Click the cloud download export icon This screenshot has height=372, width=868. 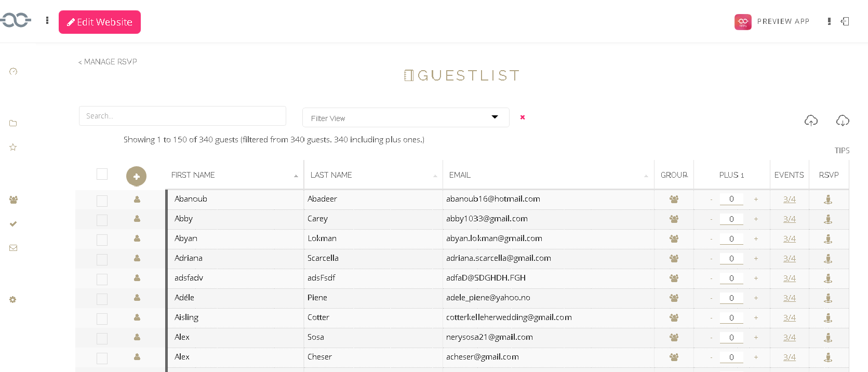coord(843,121)
